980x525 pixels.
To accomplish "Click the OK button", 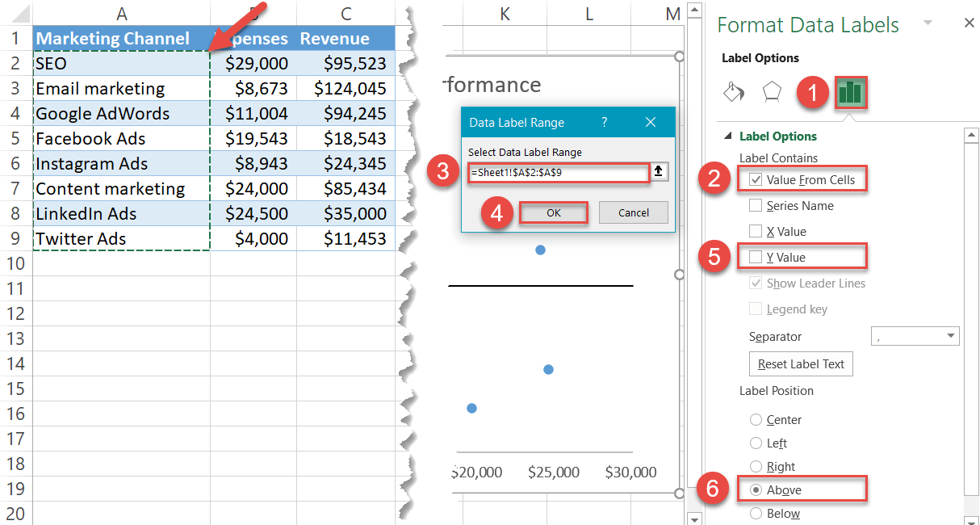I will point(553,212).
